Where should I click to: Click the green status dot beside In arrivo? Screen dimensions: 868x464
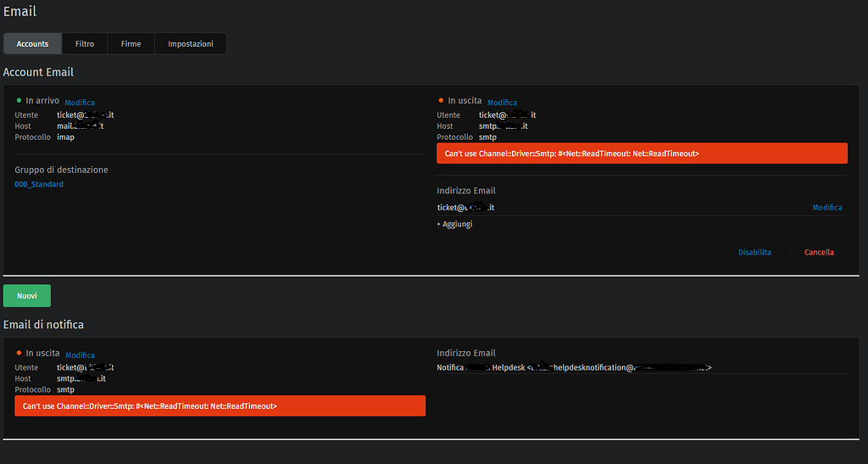pyautogui.click(x=19, y=100)
